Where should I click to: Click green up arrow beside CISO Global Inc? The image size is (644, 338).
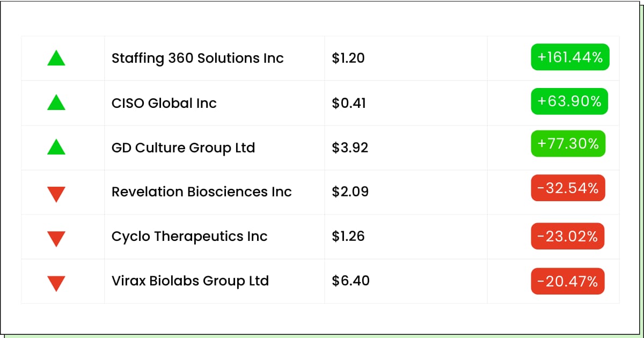[56, 102]
